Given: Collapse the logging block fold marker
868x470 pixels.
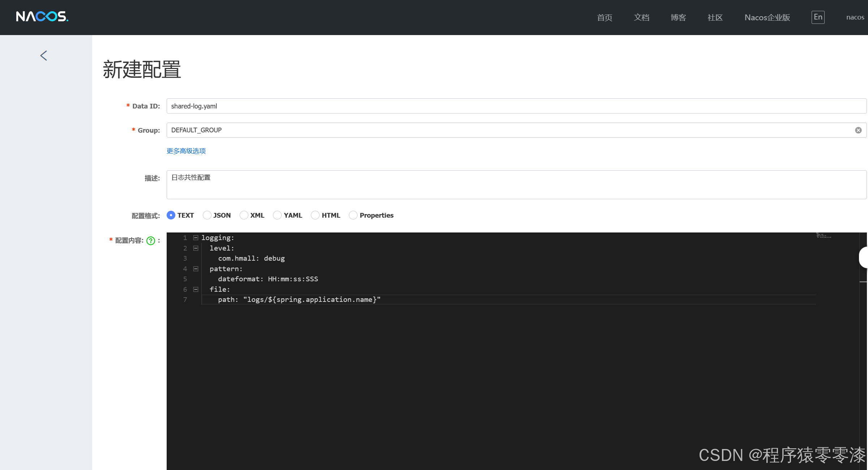Looking at the screenshot, I should tap(196, 238).
